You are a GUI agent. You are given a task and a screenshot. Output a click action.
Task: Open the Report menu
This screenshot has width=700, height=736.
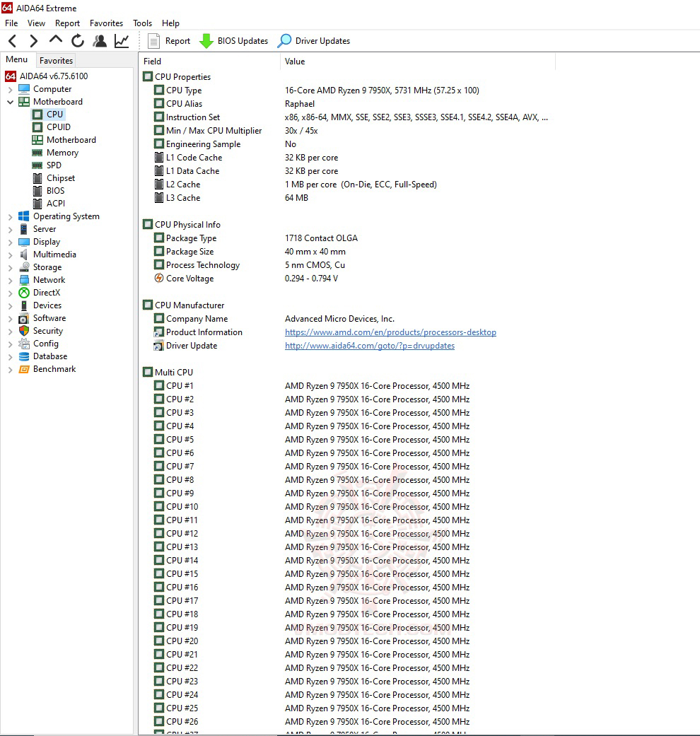(x=67, y=23)
